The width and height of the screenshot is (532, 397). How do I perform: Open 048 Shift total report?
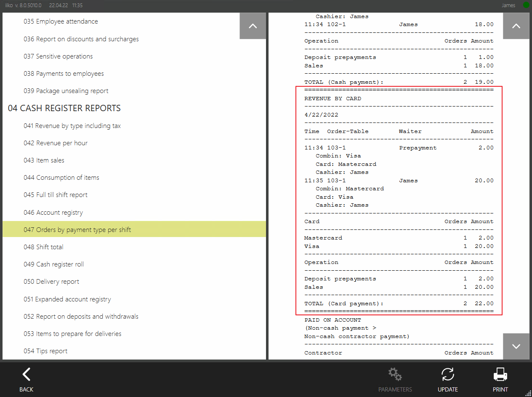(x=43, y=247)
